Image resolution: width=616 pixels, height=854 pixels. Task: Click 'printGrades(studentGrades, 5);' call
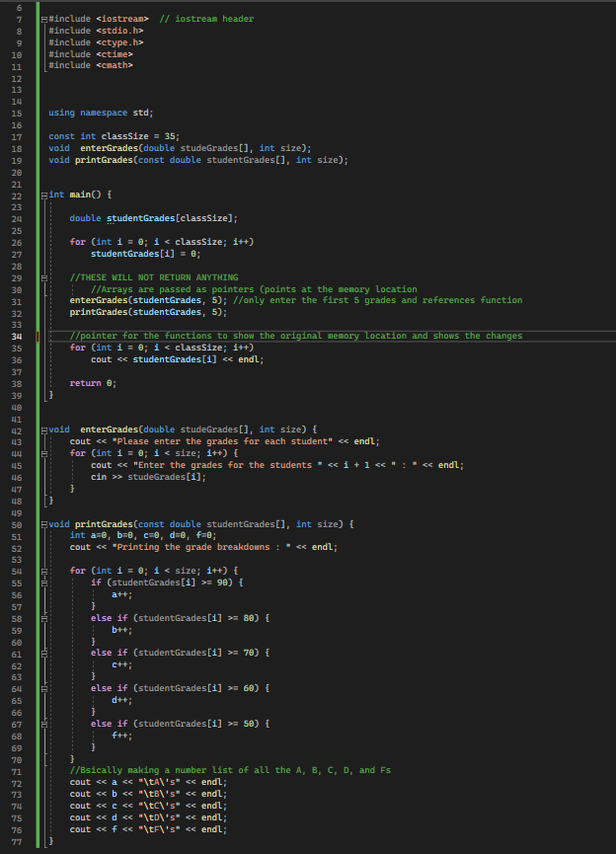pyautogui.click(x=149, y=312)
